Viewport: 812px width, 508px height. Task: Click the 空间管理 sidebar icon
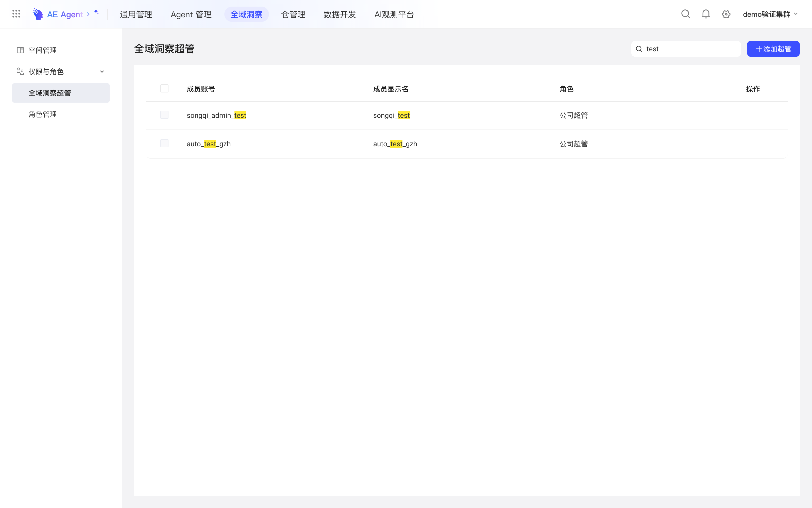click(20, 50)
